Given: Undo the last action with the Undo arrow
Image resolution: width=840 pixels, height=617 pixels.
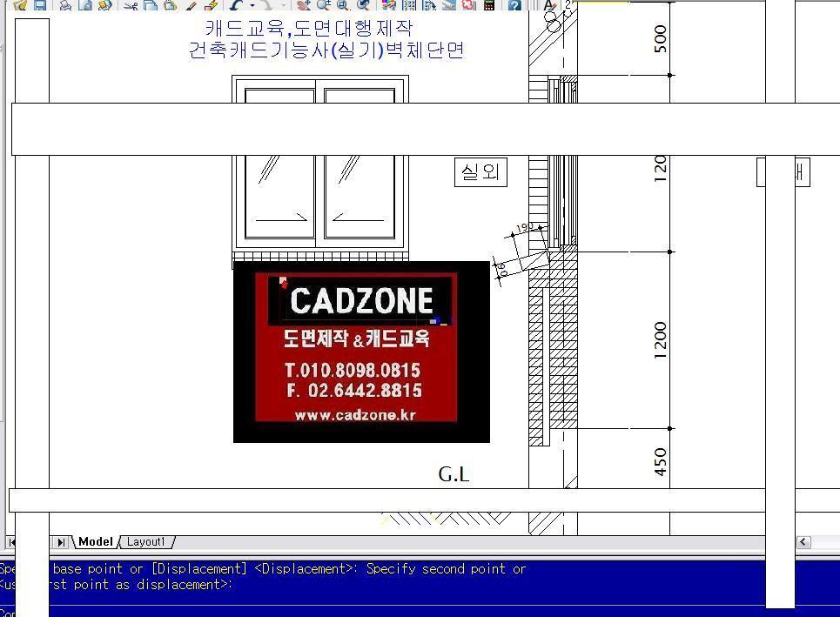Looking at the screenshot, I should [236, 5].
